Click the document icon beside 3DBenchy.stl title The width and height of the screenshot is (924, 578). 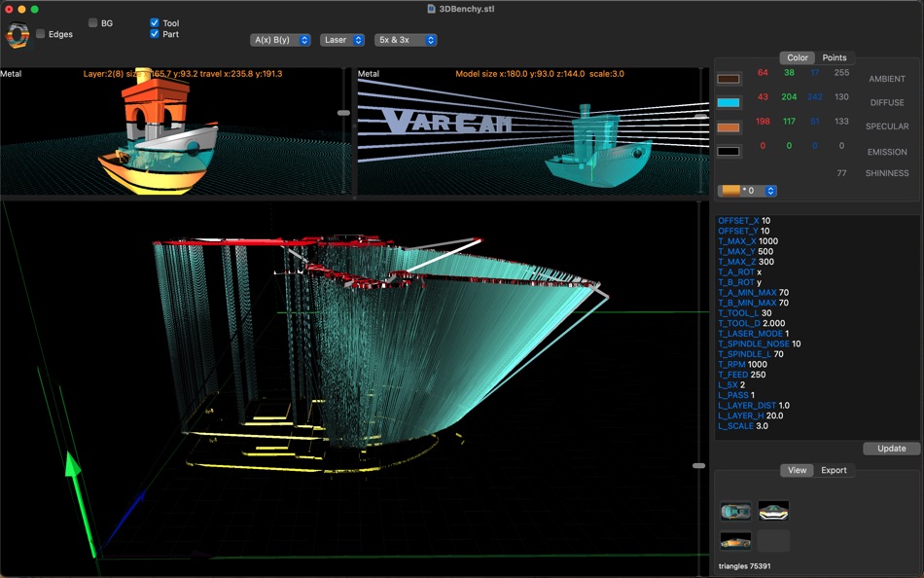tap(431, 9)
